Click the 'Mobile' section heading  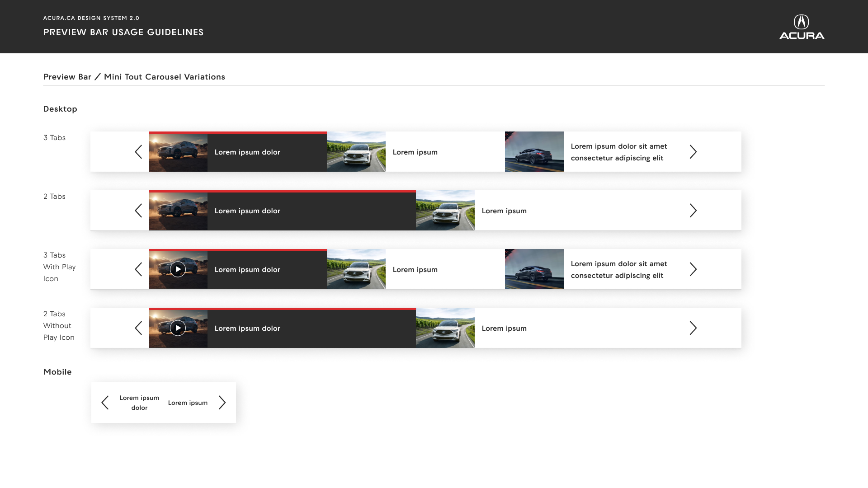coord(57,372)
